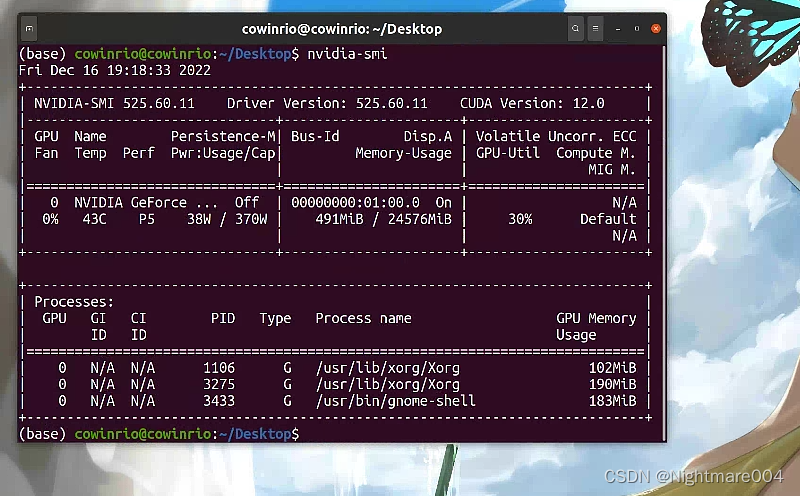The width and height of the screenshot is (800, 496).
Task: Close the terminal window
Action: point(656,29)
